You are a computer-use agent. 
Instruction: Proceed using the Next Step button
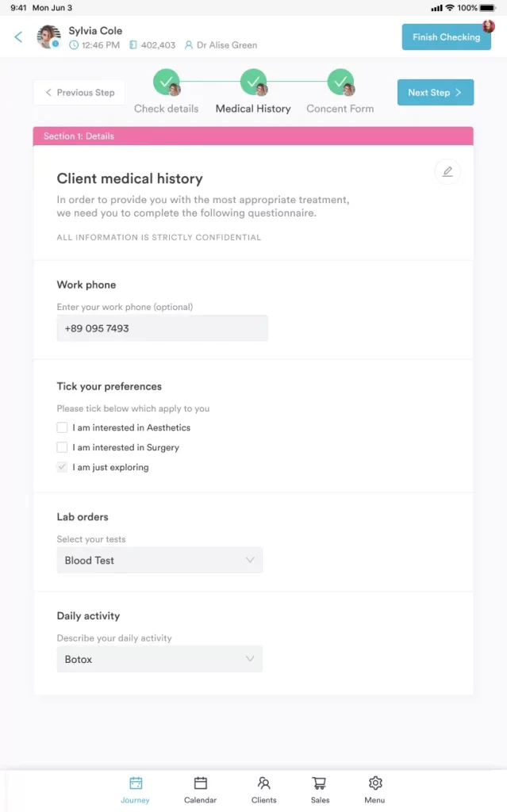pyautogui.click(x=435, y=92)
